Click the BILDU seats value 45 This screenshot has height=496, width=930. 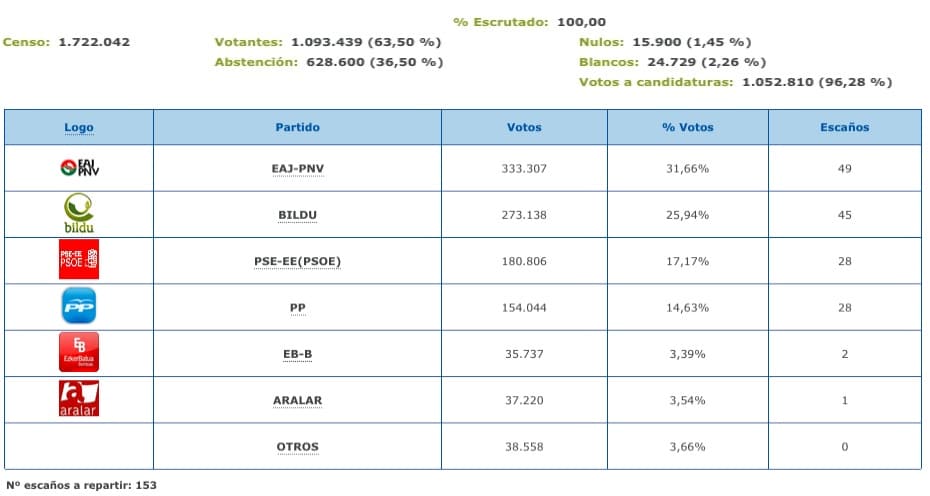pyautogui.click(x=845, y=215)
